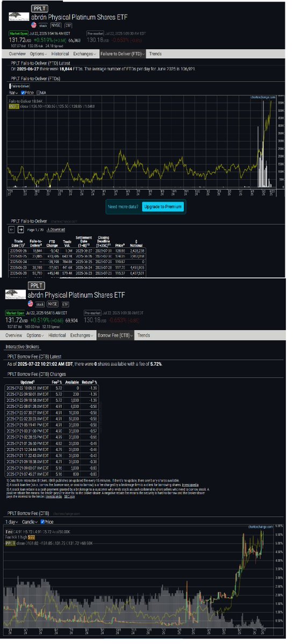Click the US flag icon above the FTD tabs
This screenshot has height=644, width=294.
point(34,25)
